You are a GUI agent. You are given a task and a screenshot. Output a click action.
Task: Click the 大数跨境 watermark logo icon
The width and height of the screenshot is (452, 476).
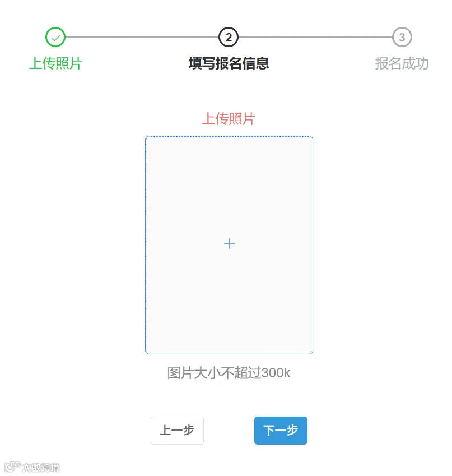tap(12, 466)
